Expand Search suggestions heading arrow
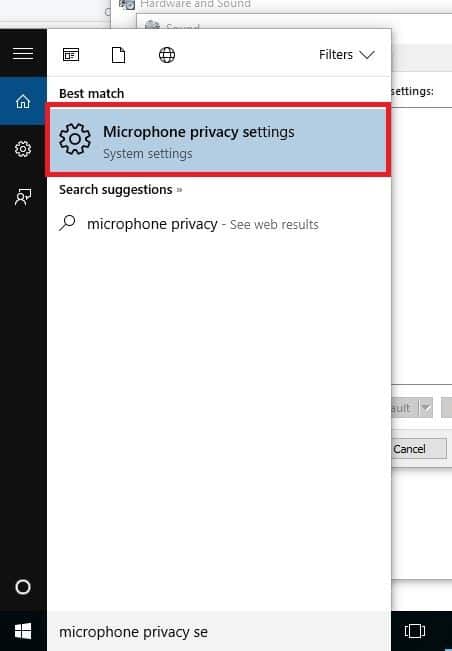452x651 pixels. 179,190
